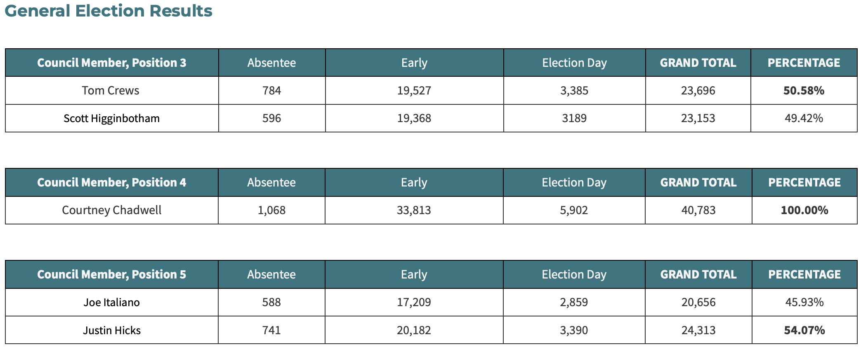
Task: Click the Council Member, Position 3 header
Action: pos(112,63)
